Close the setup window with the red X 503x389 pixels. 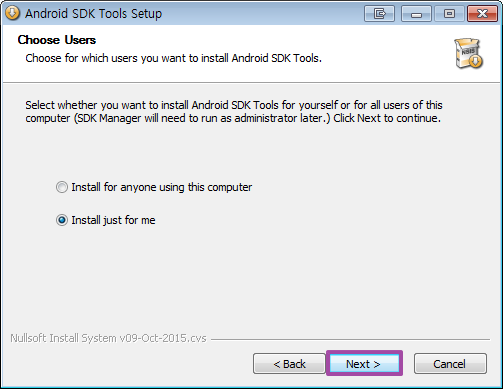coord(482,14)
